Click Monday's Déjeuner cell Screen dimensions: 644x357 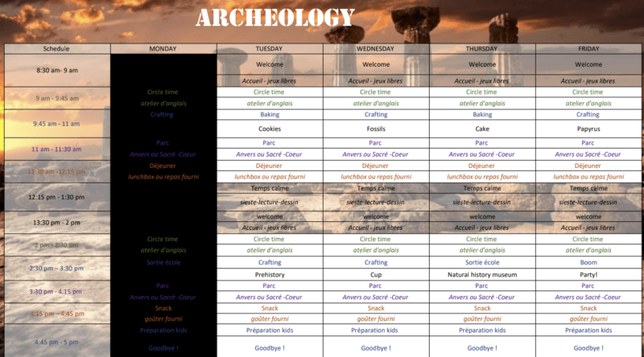[x=163, y=166]
